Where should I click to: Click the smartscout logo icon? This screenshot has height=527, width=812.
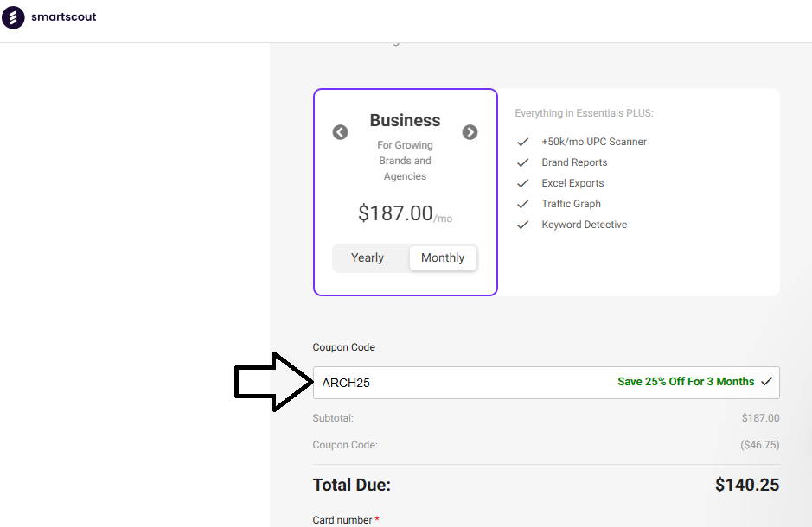(13, 17)
